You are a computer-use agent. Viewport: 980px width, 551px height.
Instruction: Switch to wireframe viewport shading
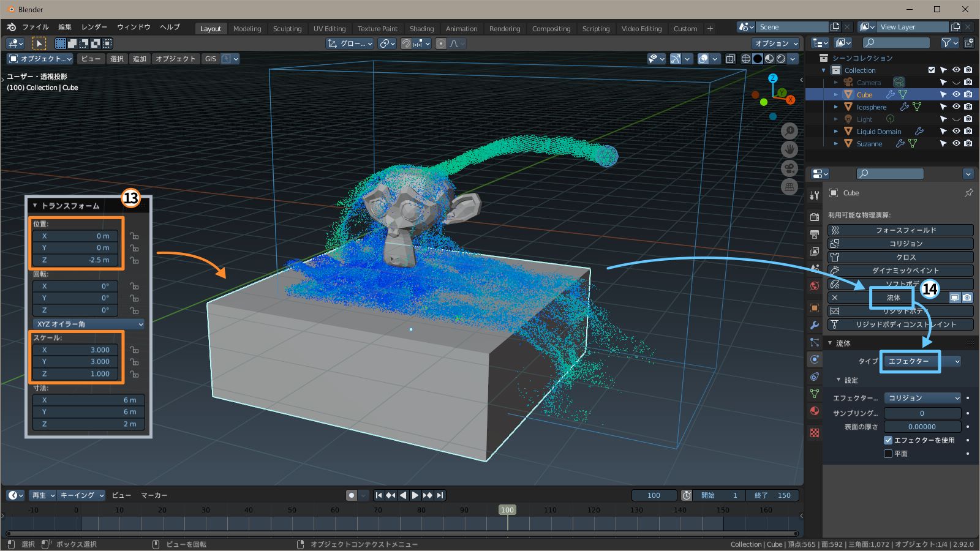[x=746, y=59]
